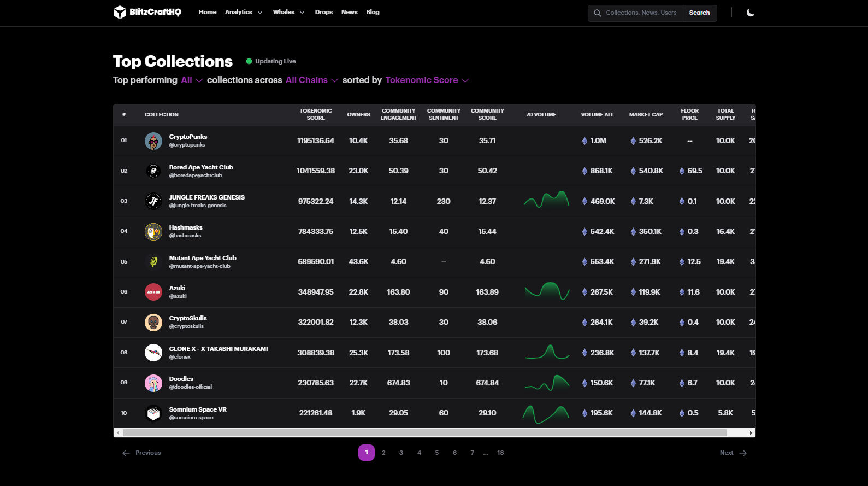Click Ethereum icon beside Azuki floor price

(x=682, y=292)
